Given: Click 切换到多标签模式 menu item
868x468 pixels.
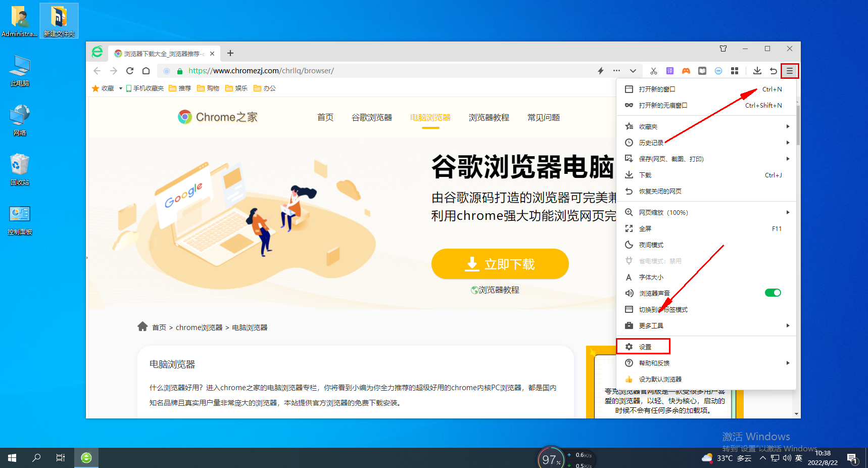Looking at the screenshot, I should point(706,309).
